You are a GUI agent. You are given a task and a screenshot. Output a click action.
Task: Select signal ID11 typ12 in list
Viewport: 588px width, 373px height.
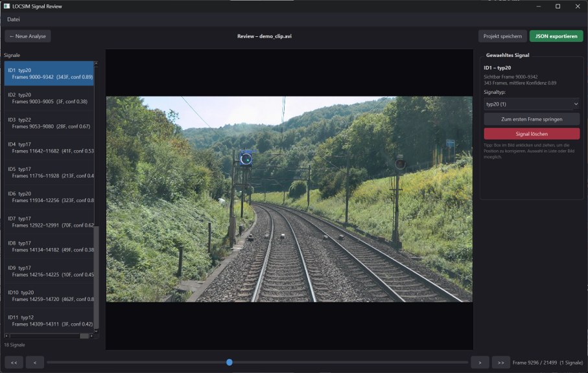pos(49,321)
